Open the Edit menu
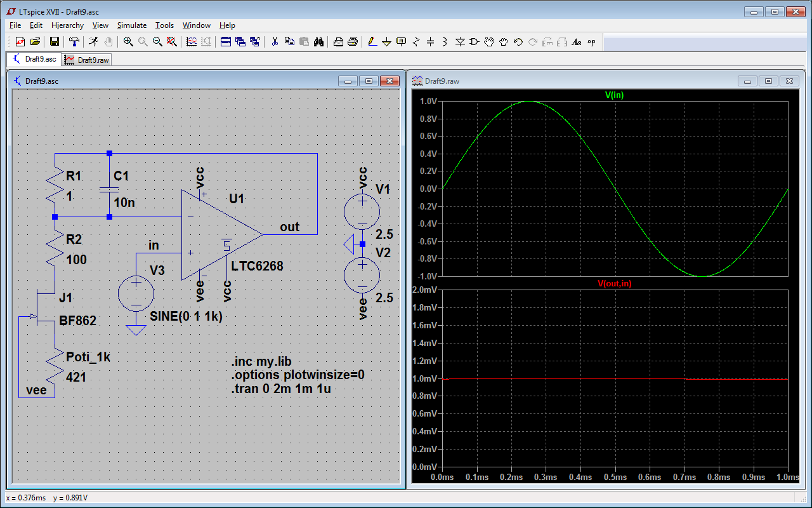The height and width of the screenshot is (508, 812). [36, 25]
